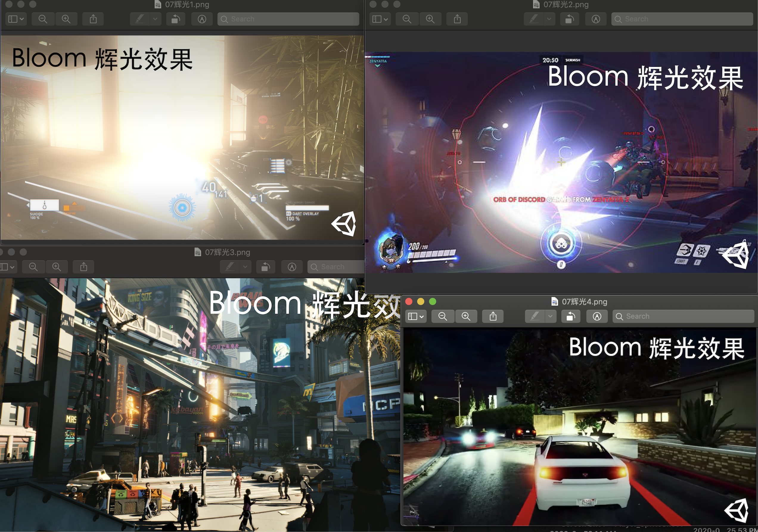Viewport: 758px width, 532px height.
Task: Zoom out in the 07辉光2.png window
Action: click(407, 19)
